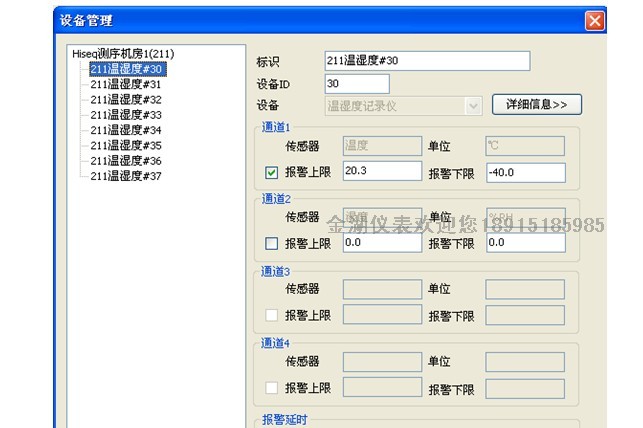Open the 设备 dropdown arrow
This screenshot has width=643, height=428.
[x=473, y=106]
